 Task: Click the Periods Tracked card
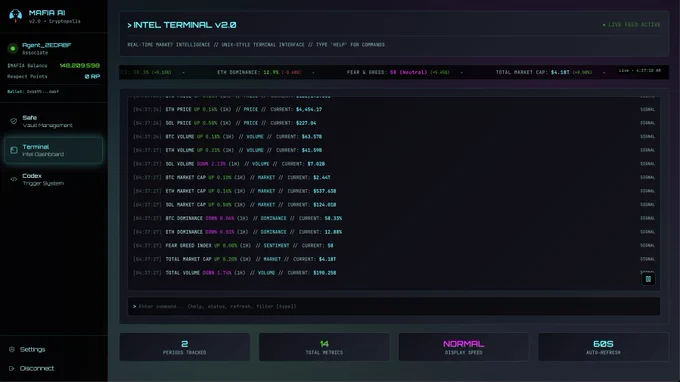tap(185, 347)
